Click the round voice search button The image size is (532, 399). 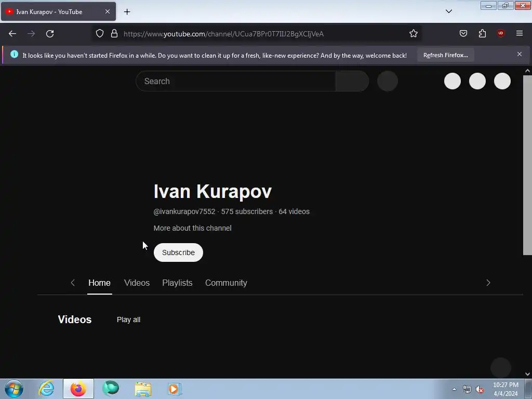[x=388, y=81]
